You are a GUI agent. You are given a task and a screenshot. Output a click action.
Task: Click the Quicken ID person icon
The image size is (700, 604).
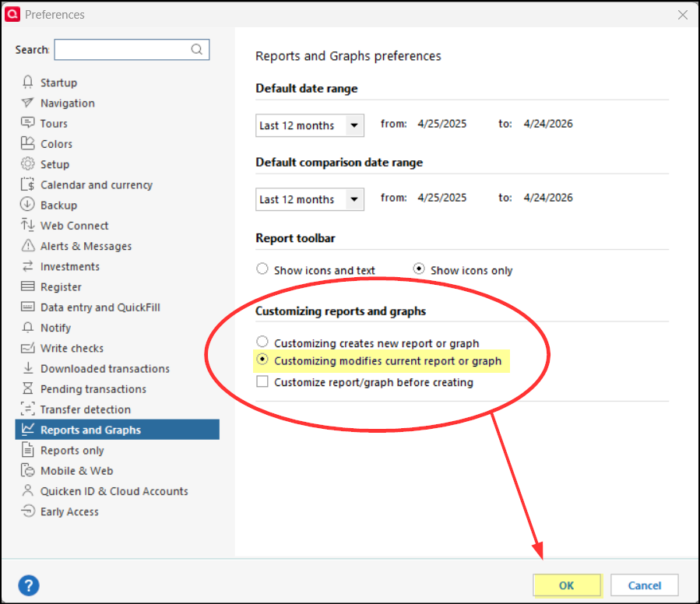coord(28,490)
